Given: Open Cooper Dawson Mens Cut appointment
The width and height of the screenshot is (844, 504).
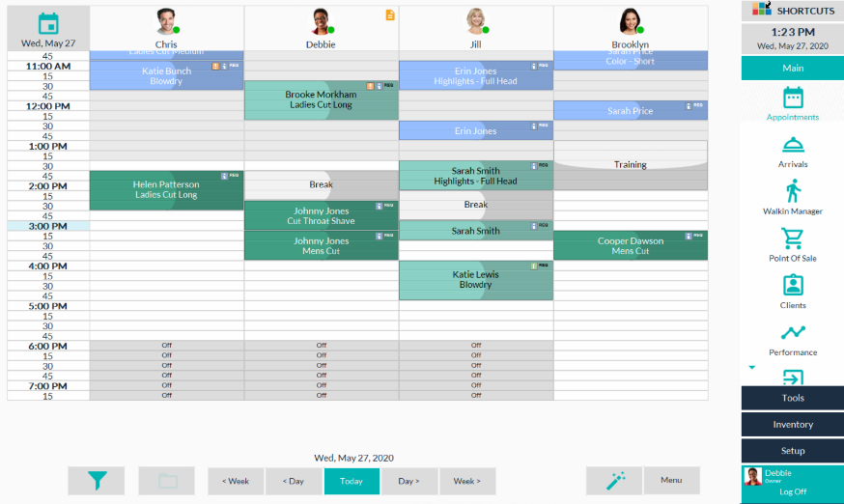Looking at the screenshot, I should [631, 245].
